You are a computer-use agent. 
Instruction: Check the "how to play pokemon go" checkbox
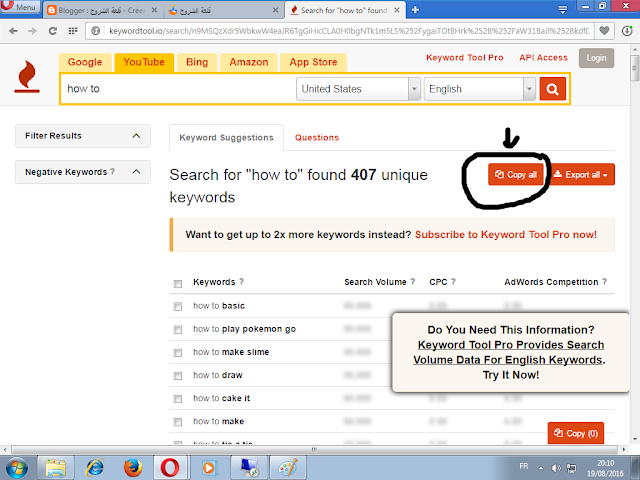(x=178, y=329)
